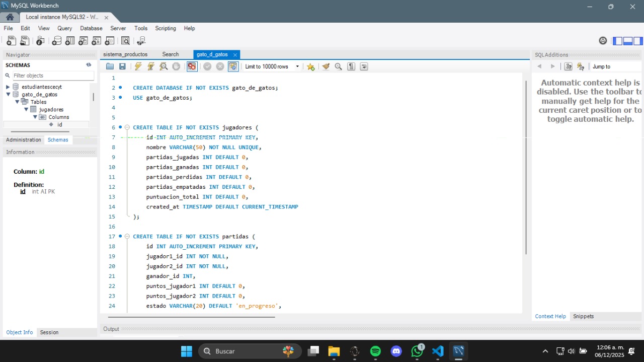Click the Explain execution plan magnifier icon
Image resolution: width=644 pixels, height=362 pixels.
(x=164, y=66)
